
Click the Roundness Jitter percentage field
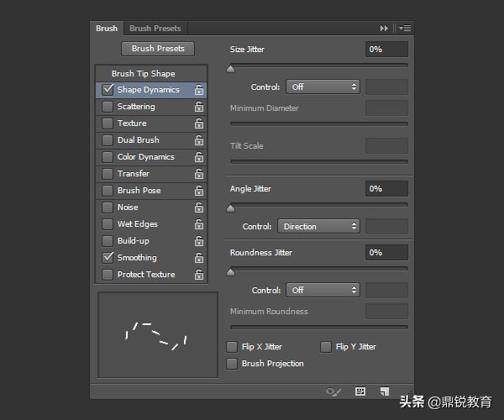(x=386, y=253)
